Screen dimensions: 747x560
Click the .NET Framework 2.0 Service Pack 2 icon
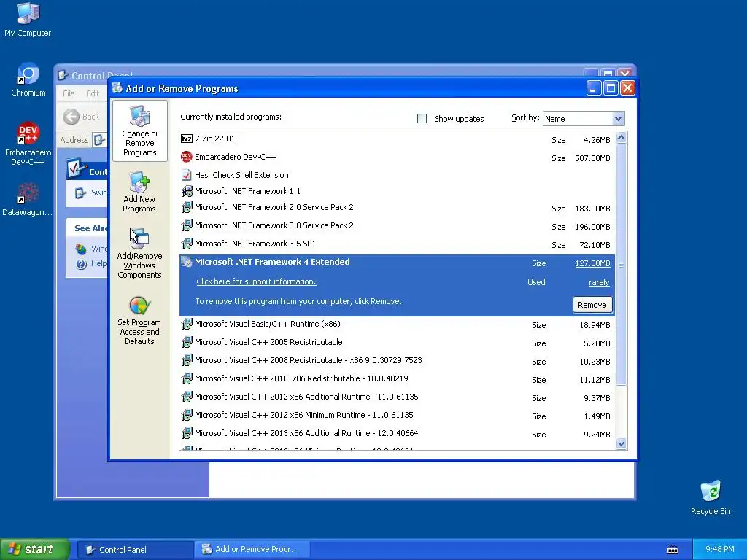coord(187,208)
